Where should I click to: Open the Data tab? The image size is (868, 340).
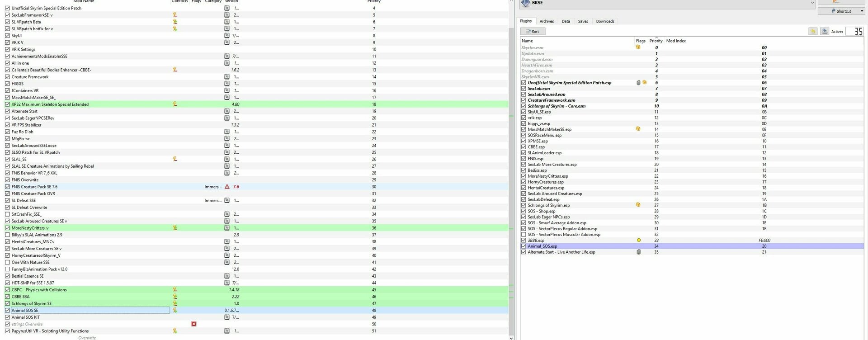566,21
